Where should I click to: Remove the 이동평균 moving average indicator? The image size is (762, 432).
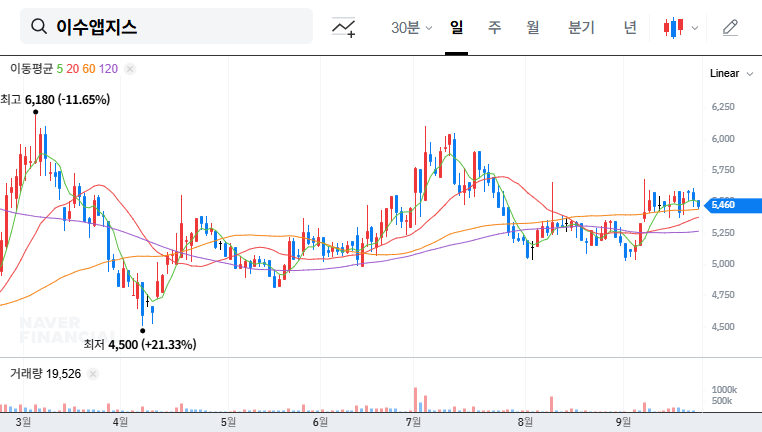(x=130, y=69)
